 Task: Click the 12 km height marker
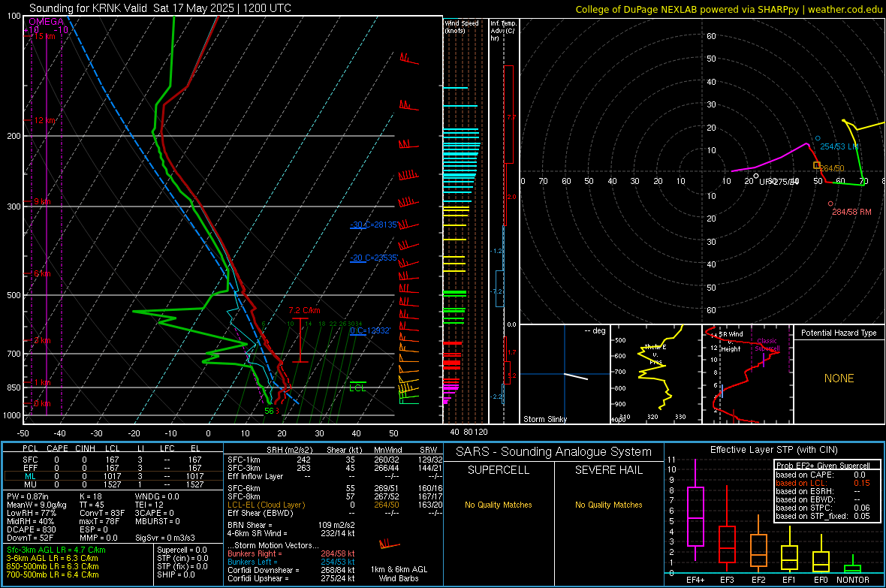pos(45,120)
